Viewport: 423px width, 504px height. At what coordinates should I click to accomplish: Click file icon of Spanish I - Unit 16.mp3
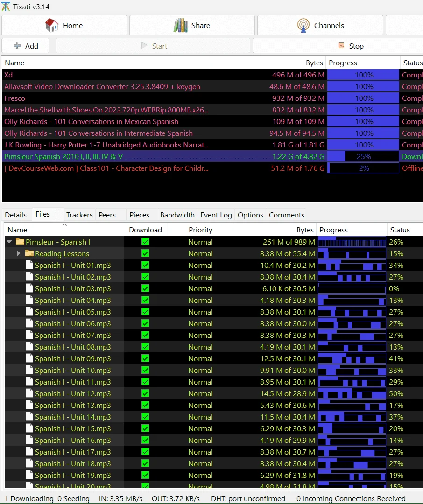click(x=29, y=441)
